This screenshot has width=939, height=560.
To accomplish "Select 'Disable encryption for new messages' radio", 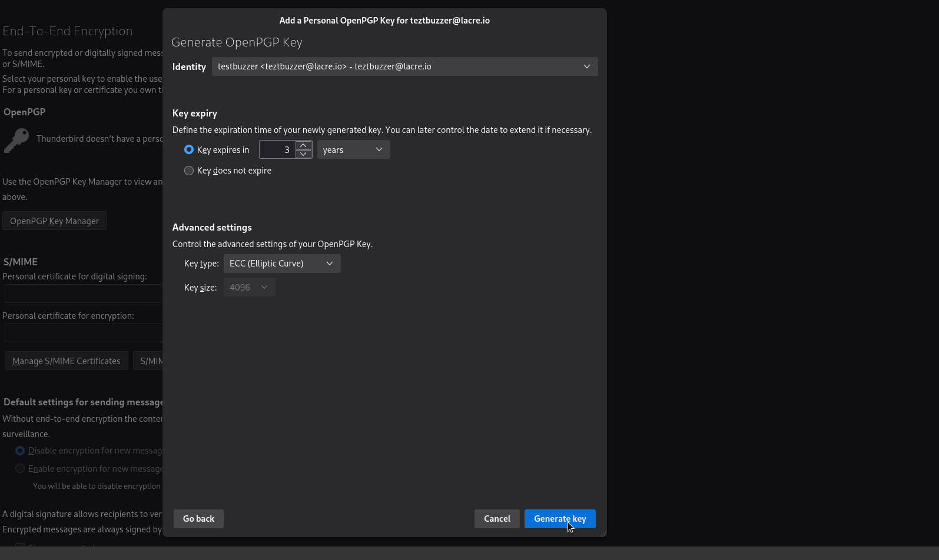I will pyautogui.click(x=20, y=451).
